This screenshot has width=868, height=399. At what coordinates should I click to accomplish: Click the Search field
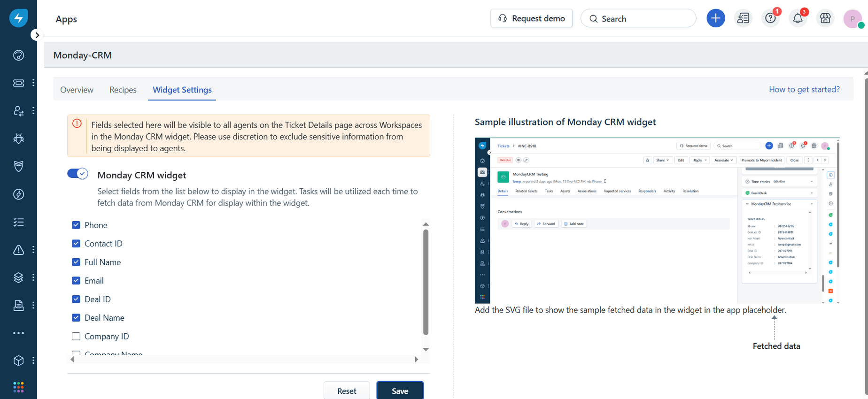coord(638,18)
